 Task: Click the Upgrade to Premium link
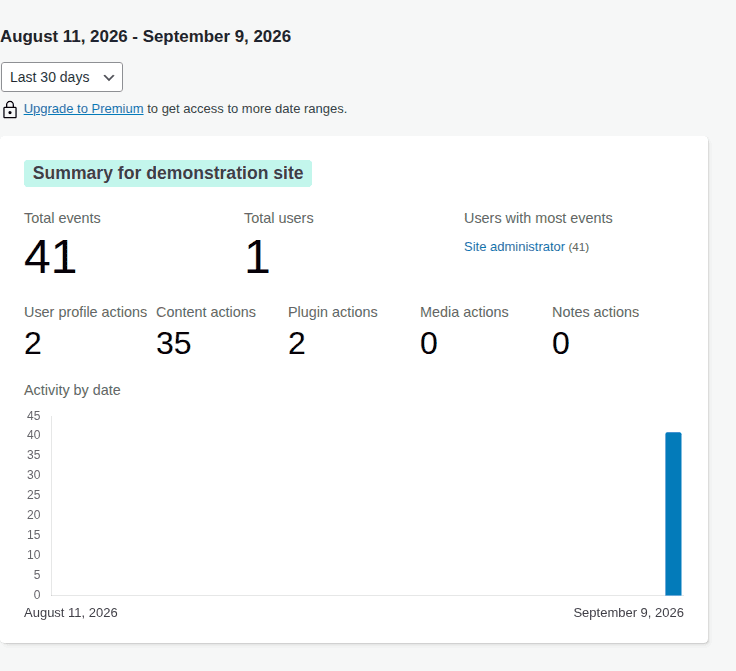coord(84,109)
